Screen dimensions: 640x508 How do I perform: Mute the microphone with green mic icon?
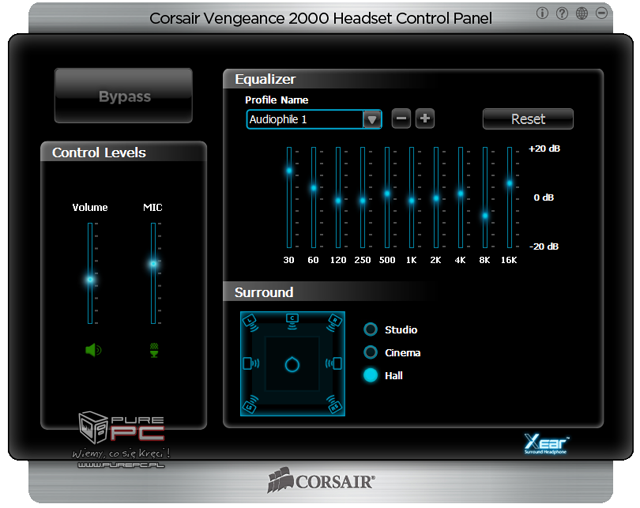[x=154, y=350]
